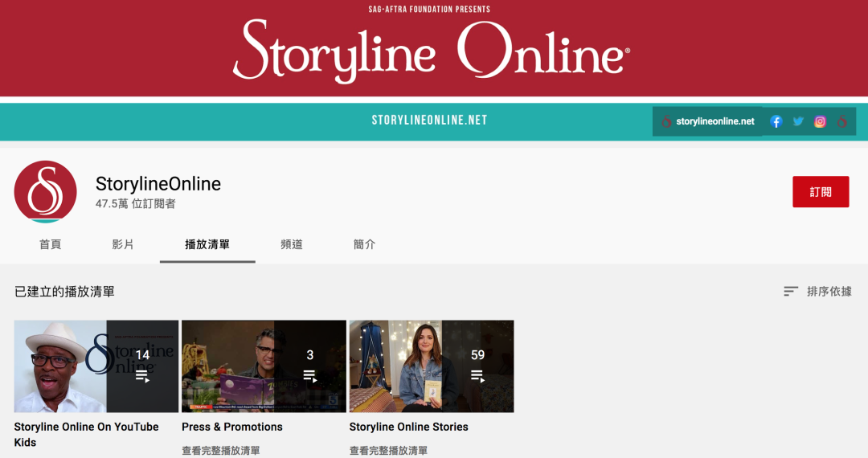Viewport: 868px width, 458px height.
Task: Switch to the 首頁 tab
Action: click(50, 244)
